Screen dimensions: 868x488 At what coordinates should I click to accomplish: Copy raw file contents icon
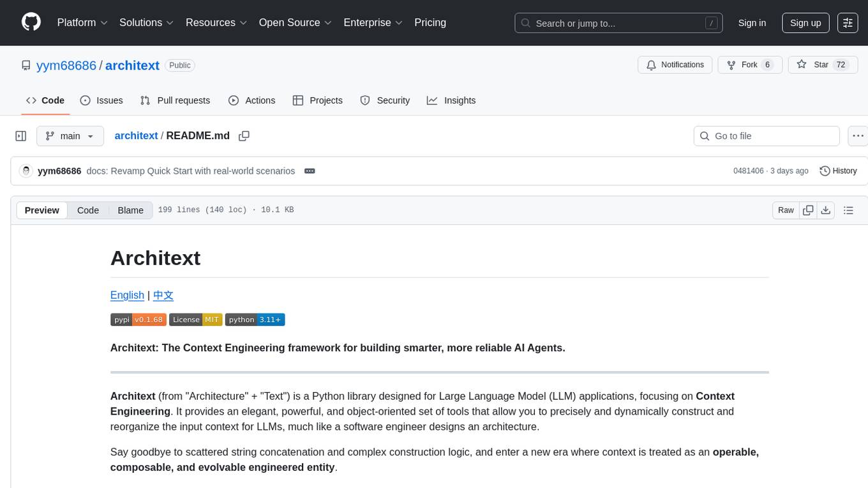coord(808,210)
